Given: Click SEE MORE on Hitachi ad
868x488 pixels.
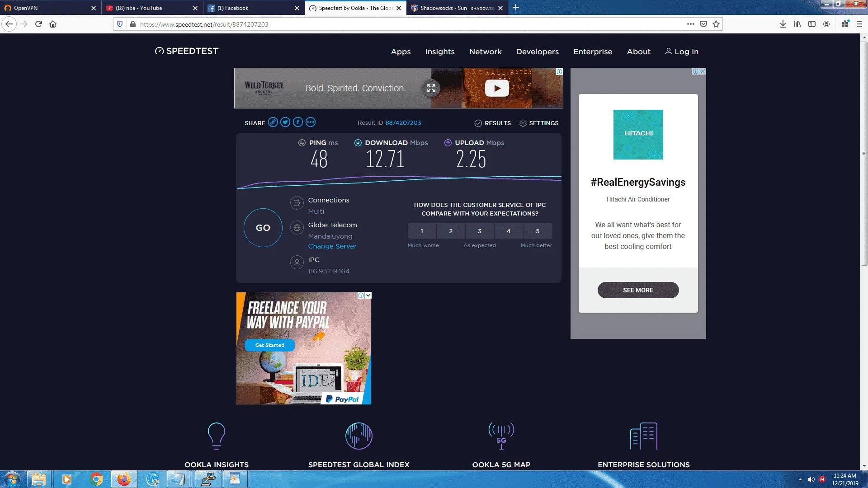Looking at the screenshot, I should click(638, 290).
